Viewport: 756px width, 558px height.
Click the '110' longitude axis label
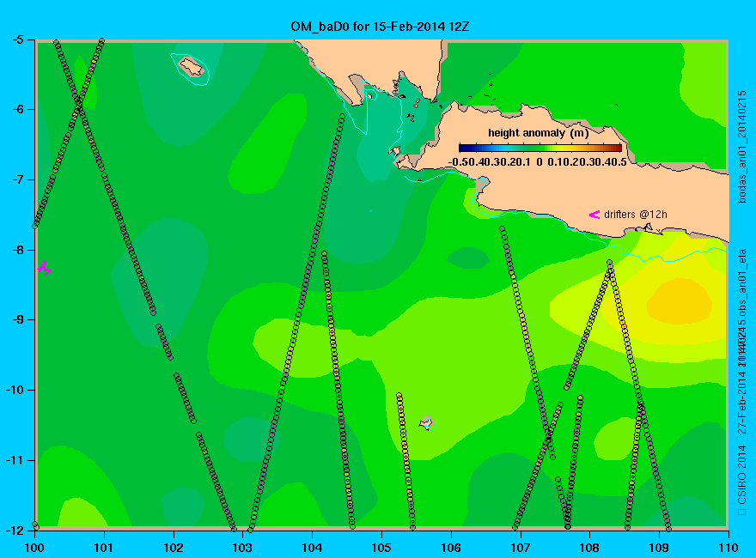(x=729, y=548)
